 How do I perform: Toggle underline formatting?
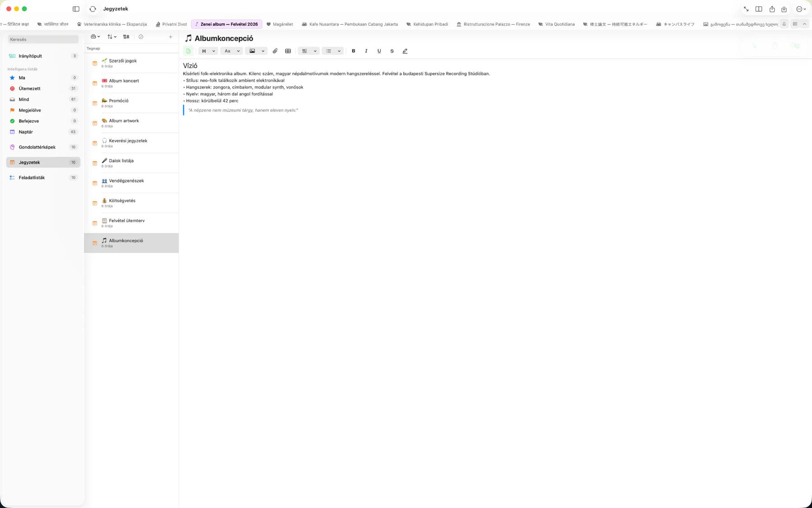click(379, 51)
